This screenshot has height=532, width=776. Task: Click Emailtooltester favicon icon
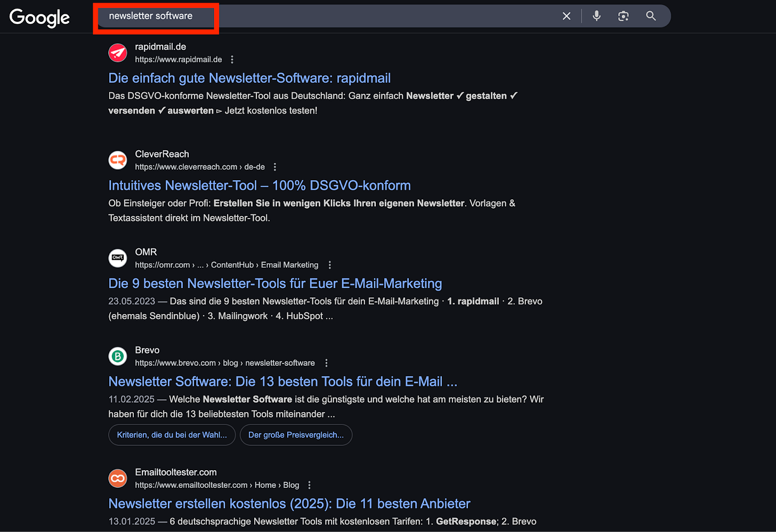pyautogui.click(x=118, y=478)
